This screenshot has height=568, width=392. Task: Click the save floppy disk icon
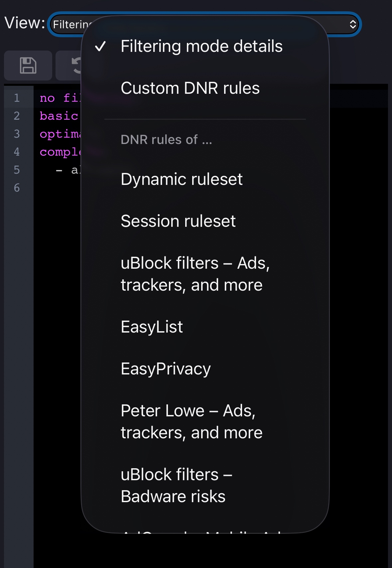[x=28, y=66]
